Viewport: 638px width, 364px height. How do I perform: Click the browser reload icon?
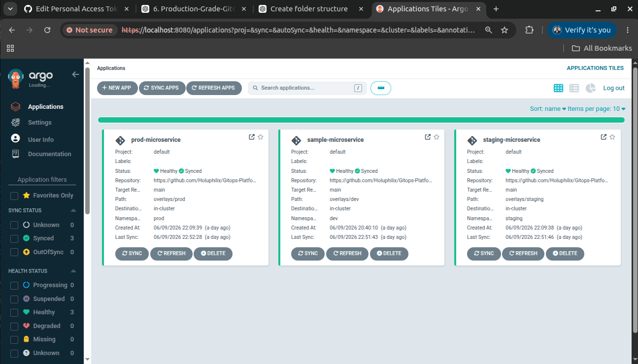[x=47, y=30]
